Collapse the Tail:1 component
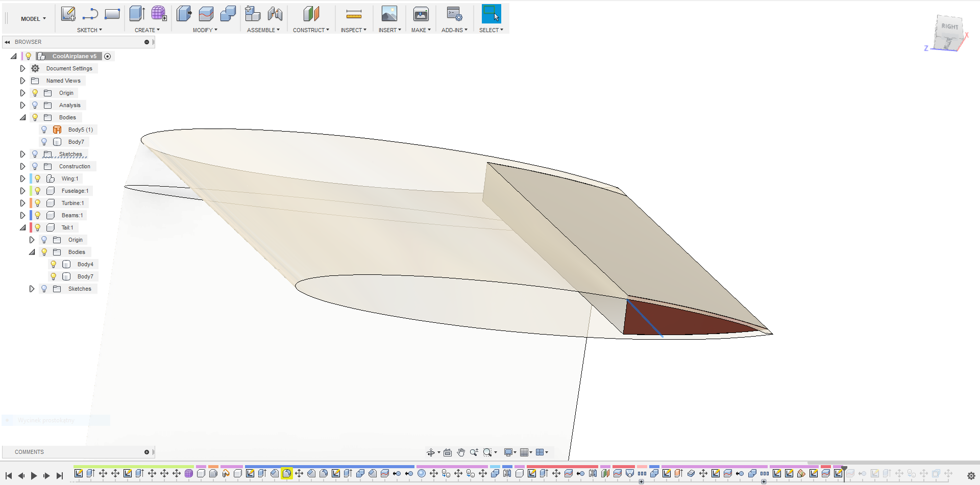Screen dimensions: 980x485 pyautogui.click(x=22, y=227)
